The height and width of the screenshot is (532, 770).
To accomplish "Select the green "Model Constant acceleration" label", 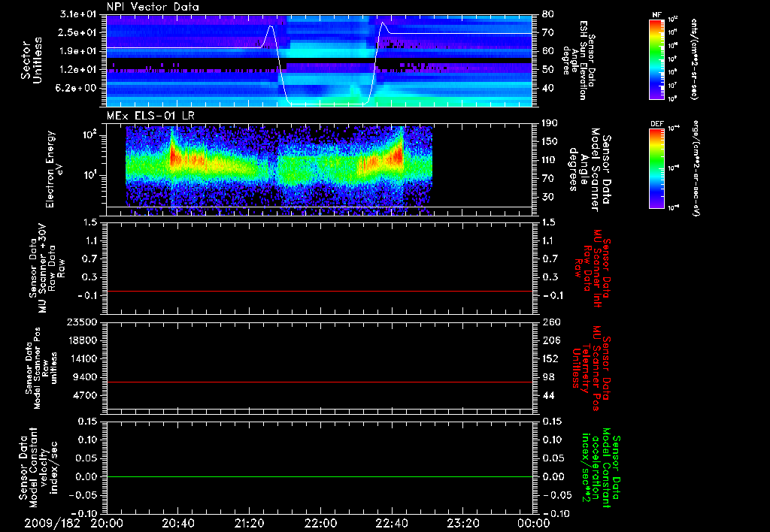I will [x=600, y=467].
